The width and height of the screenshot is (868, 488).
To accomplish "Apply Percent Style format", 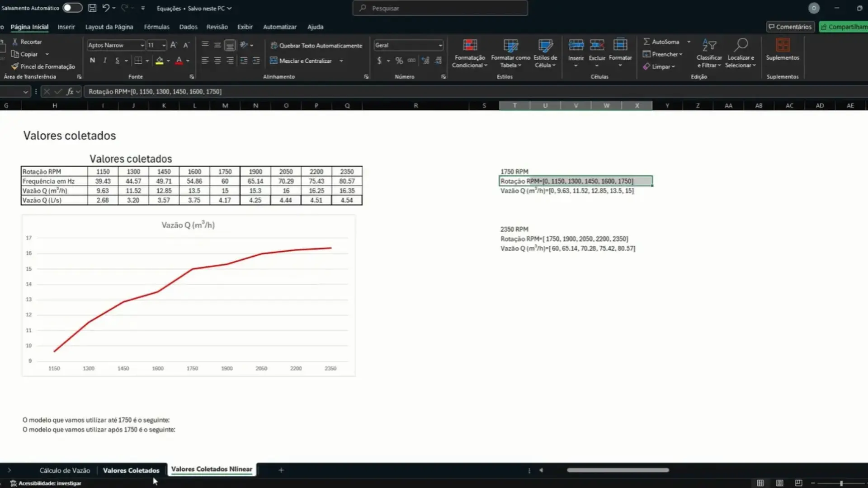I will click(x=399, y=61).
